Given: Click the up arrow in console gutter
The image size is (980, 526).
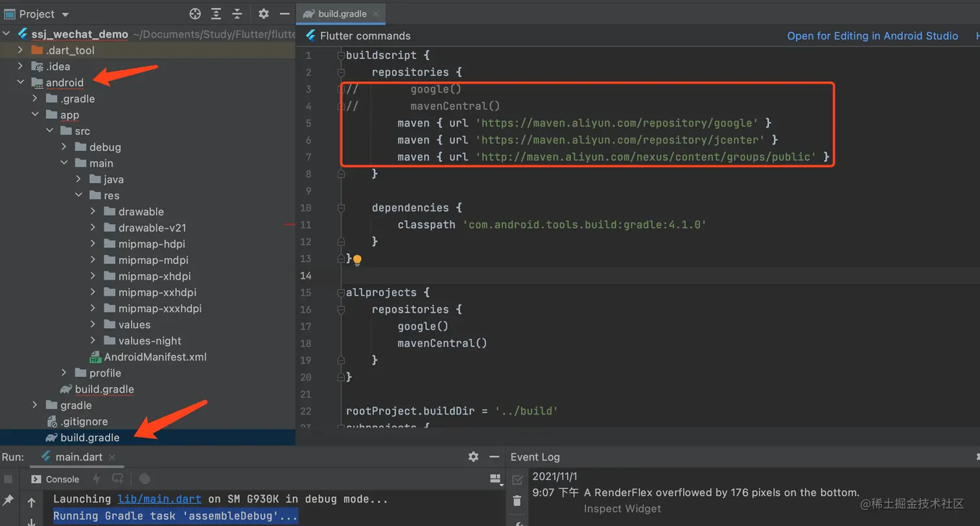Looking at the screenshot, I should [x=31, y=502].
